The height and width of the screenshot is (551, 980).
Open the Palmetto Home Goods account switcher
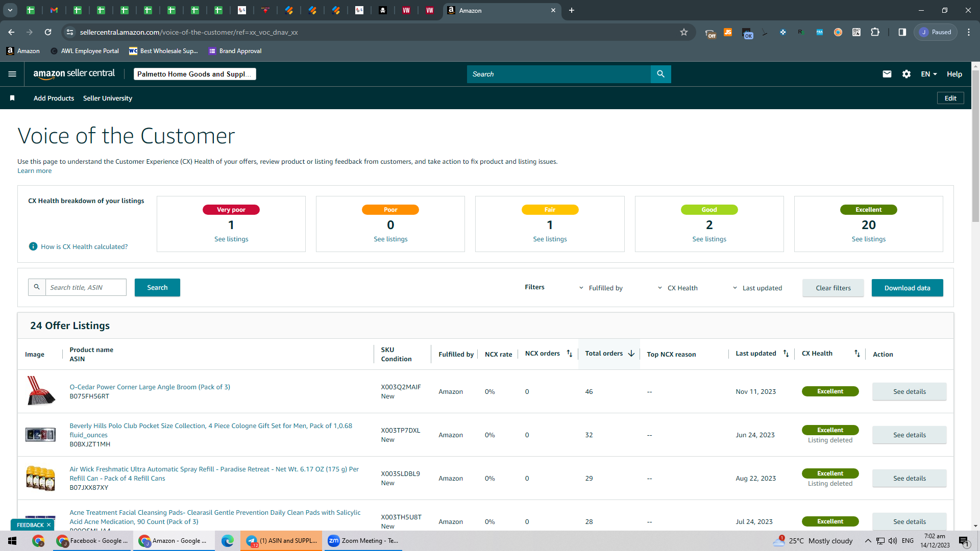(x=195, y=74)
